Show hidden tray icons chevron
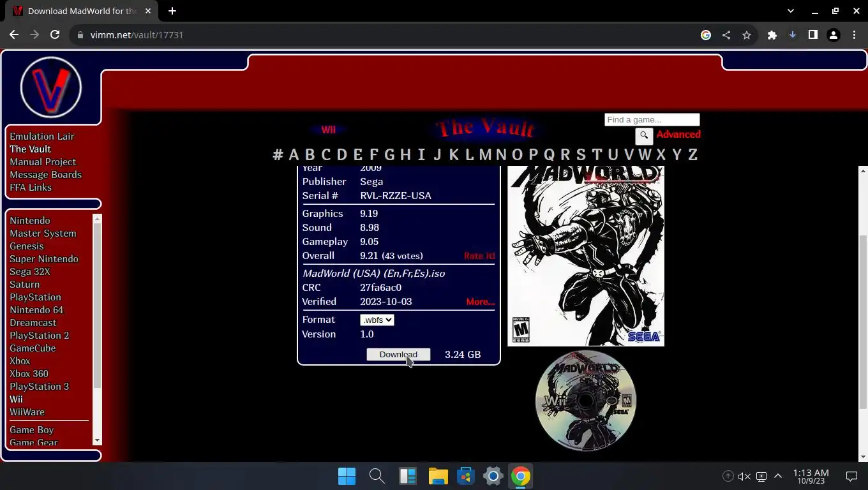868x490 pixels. (778, 476)
